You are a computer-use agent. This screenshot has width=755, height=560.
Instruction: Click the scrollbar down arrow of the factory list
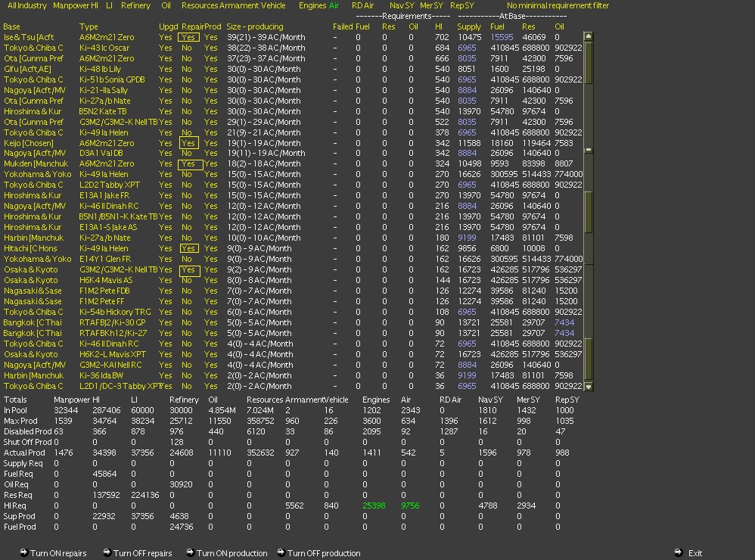588,386
